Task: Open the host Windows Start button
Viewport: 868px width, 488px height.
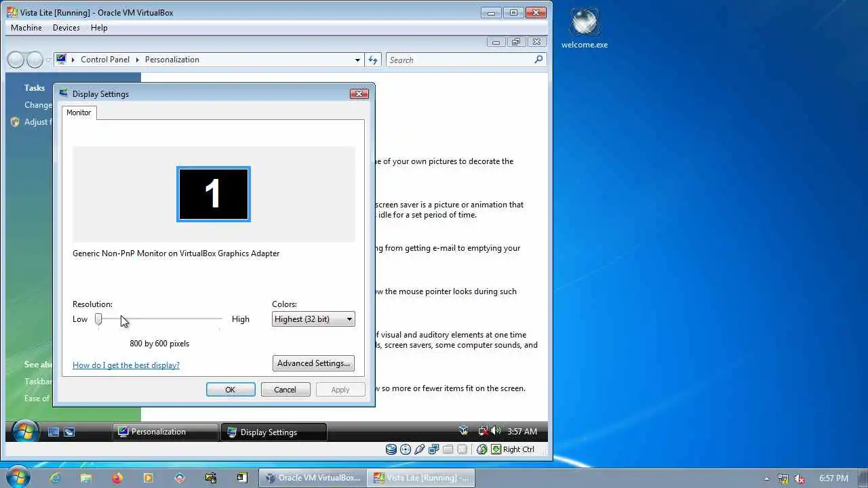Action: (17, 477)
